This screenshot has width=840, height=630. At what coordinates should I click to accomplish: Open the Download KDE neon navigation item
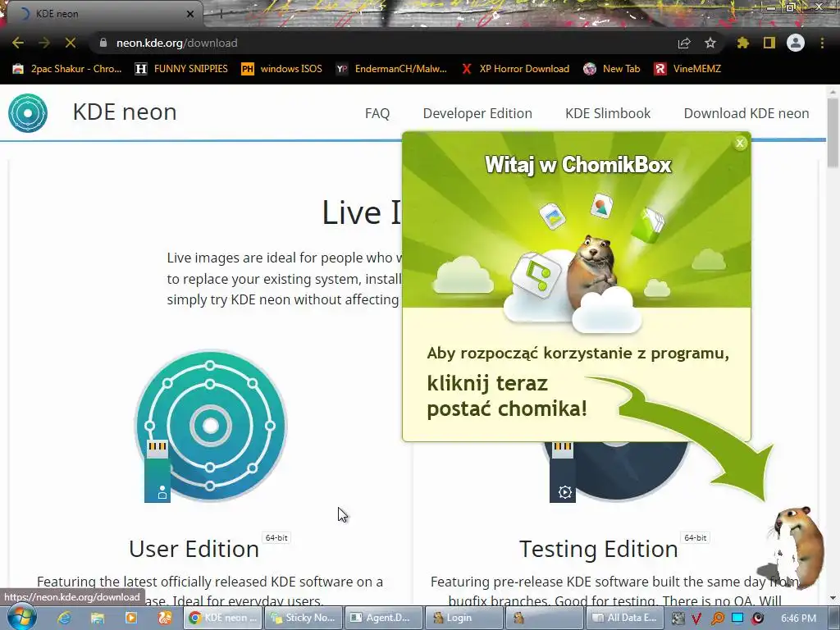[746, 113]
